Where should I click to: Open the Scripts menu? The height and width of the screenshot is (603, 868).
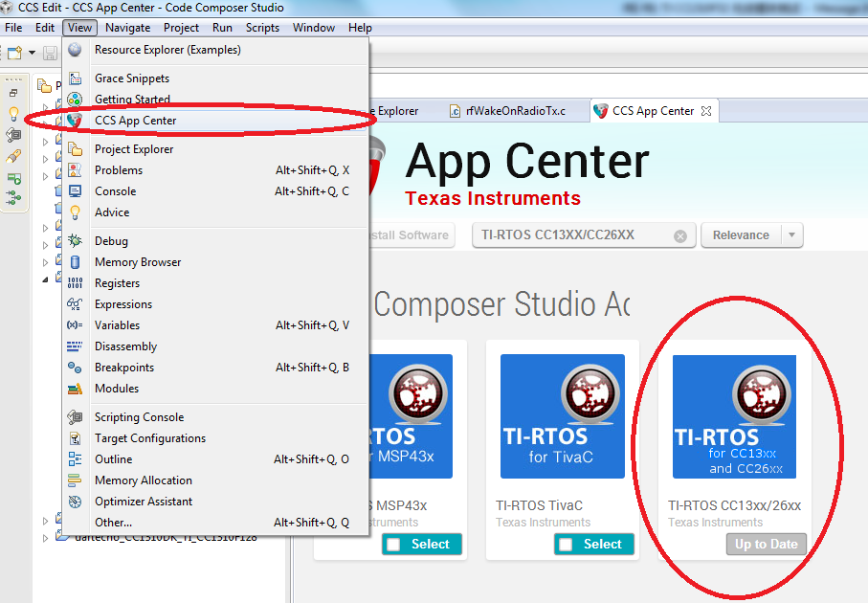(x=262, y=28)
